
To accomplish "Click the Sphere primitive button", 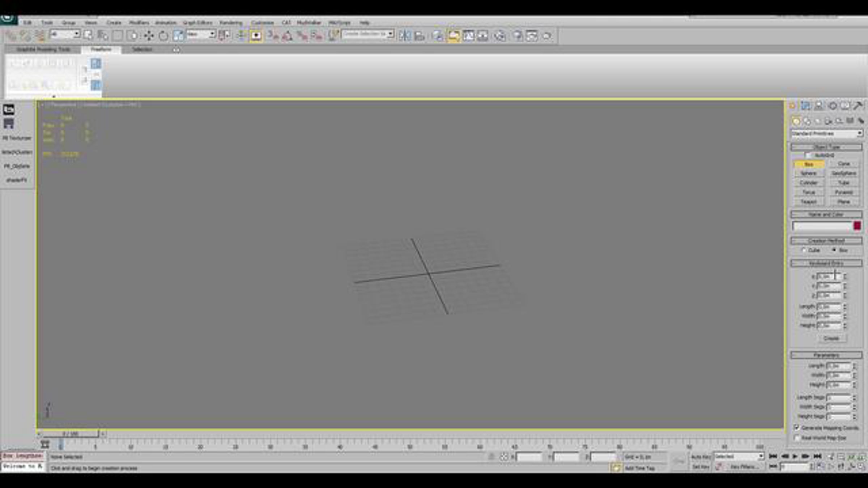I will pyautogui.click(x=809, y=174).
